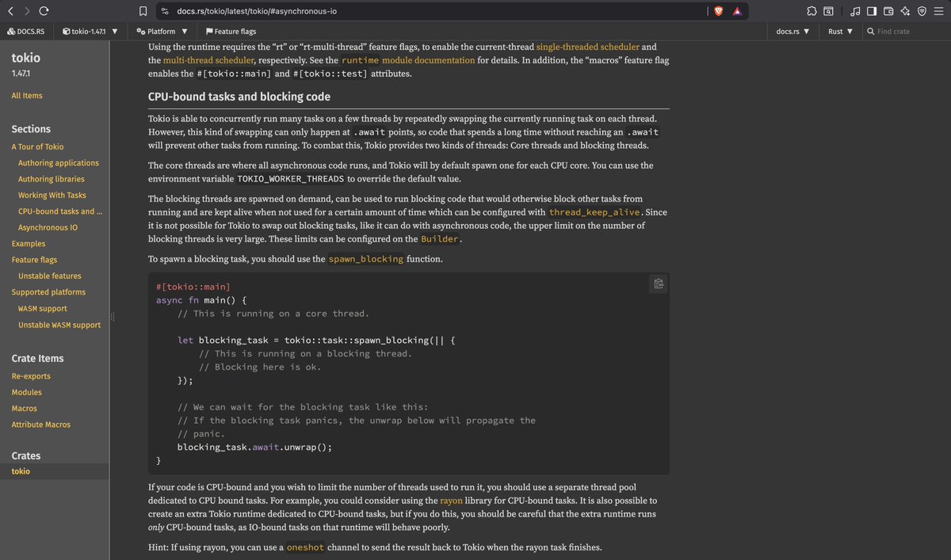Screen dimensions: 951x560
Task: Click the tokio crate title in the sidebar
Action: tap(25, 57)
